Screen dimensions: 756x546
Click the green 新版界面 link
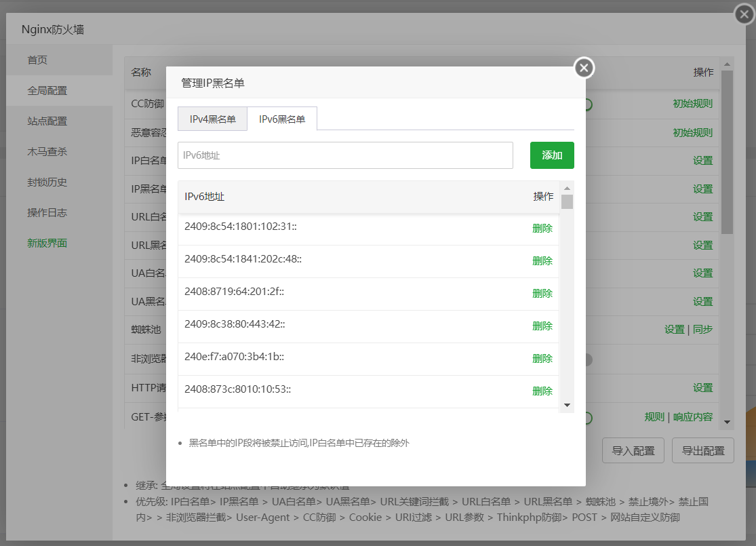pos(47,243)
